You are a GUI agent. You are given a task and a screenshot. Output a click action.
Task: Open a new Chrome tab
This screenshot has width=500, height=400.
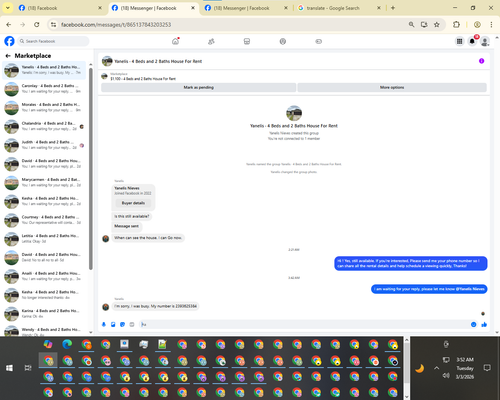click(393, 8)
